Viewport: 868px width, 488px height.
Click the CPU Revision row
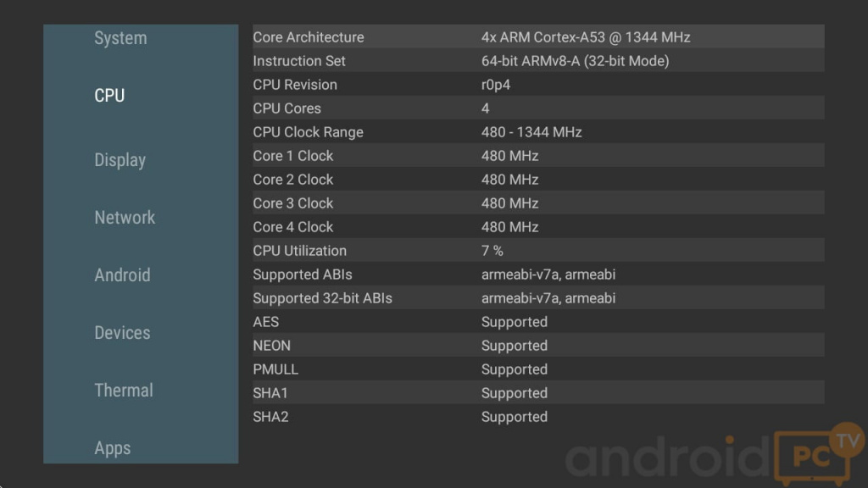tap(538, 85)
